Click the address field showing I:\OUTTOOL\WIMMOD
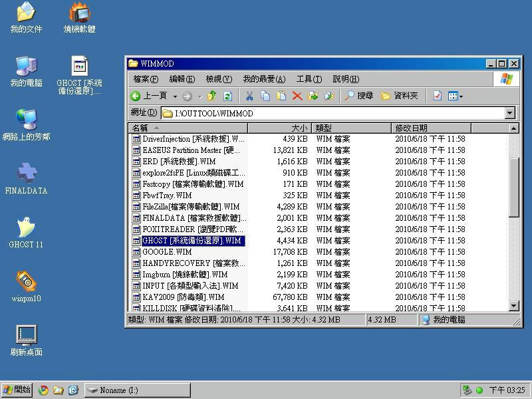 point(332,113)
